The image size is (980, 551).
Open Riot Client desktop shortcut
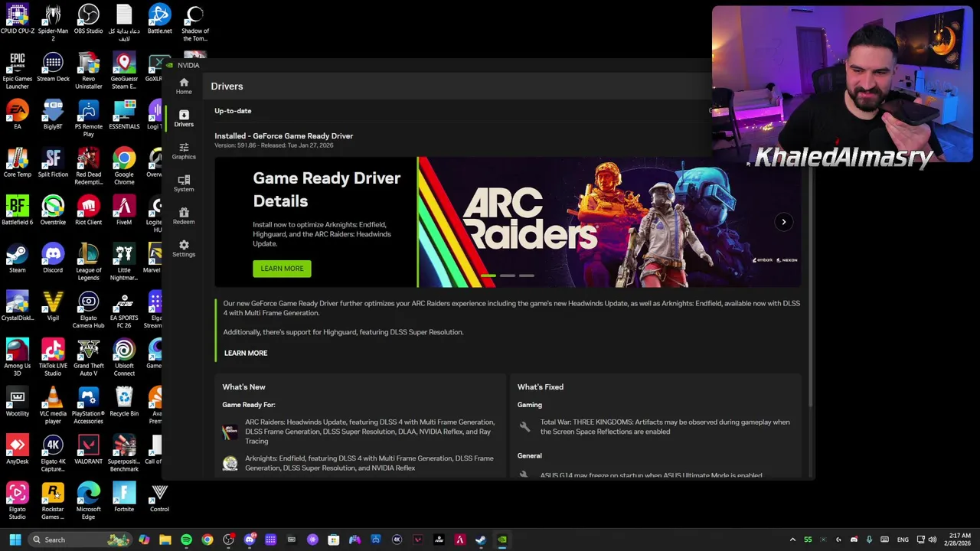tap(88, 210)
